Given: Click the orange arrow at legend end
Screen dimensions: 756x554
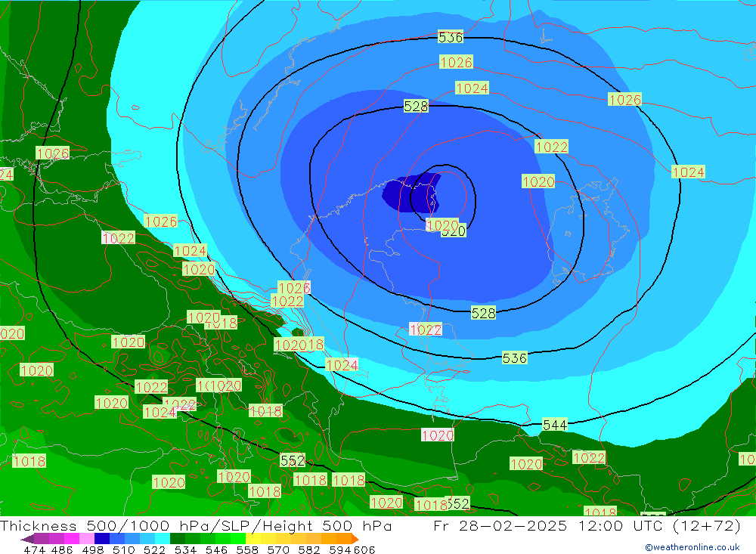Looking at the screenshot, I should tap(355, 539).
